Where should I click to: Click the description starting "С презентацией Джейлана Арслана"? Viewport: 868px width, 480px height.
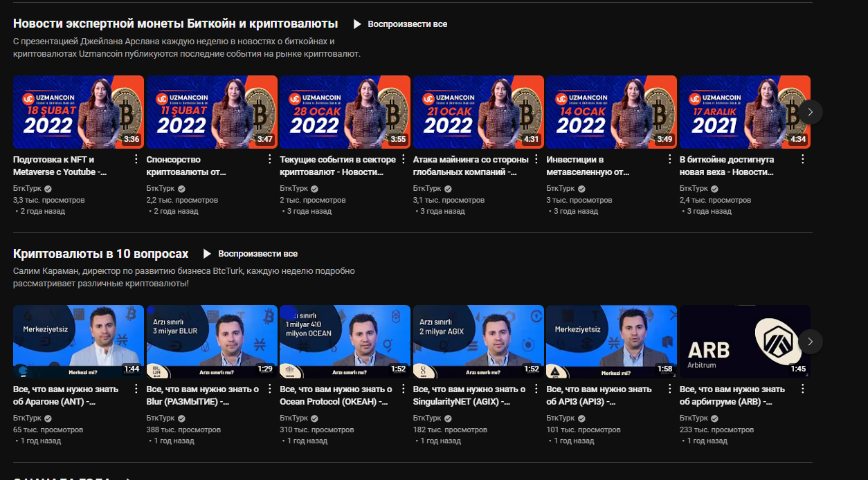coord(187,47)
